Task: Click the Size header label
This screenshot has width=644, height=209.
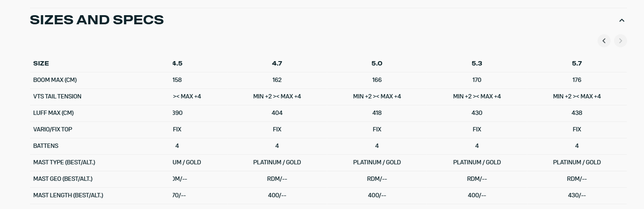Action: (x=41, y=63)
